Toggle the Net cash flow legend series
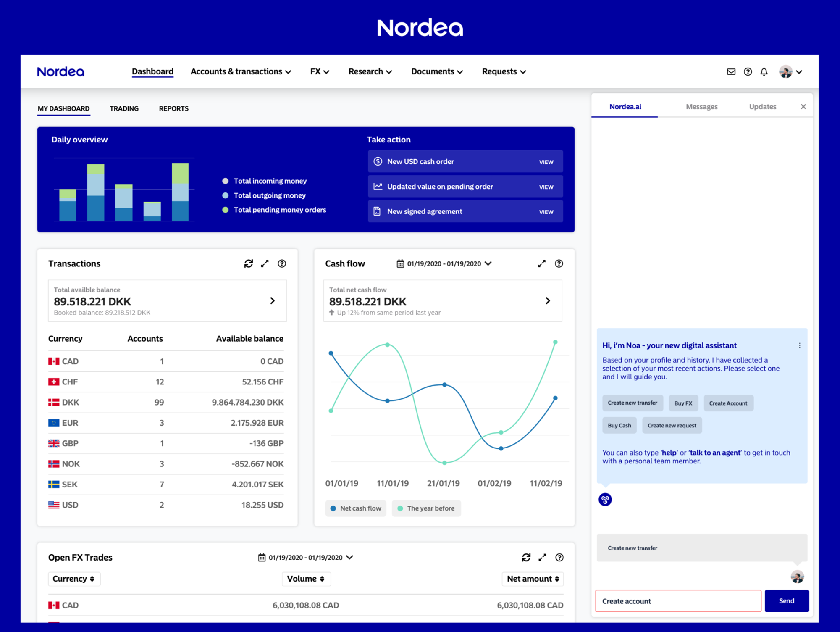840x632 pixels. tap(356, 508)
